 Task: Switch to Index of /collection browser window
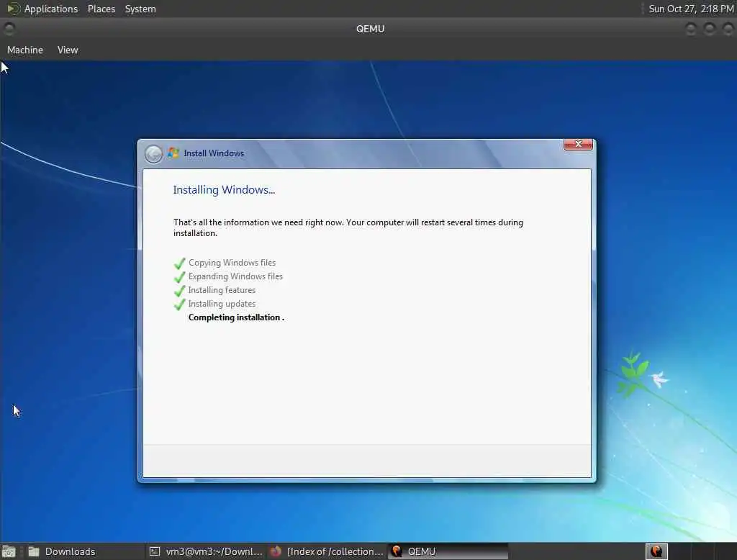point(327,551)
